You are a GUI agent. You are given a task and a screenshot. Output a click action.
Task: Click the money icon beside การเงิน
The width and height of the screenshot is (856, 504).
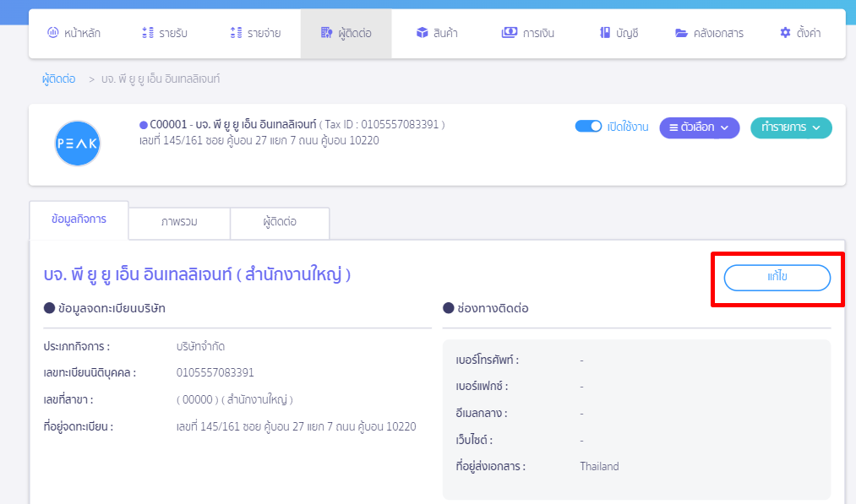510,33
